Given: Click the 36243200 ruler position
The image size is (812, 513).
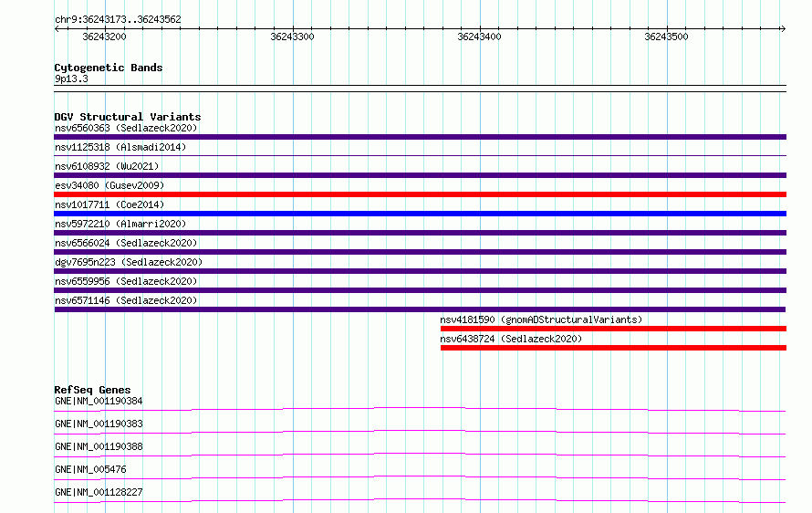Looking at the screenshot, I should (104, 37).
